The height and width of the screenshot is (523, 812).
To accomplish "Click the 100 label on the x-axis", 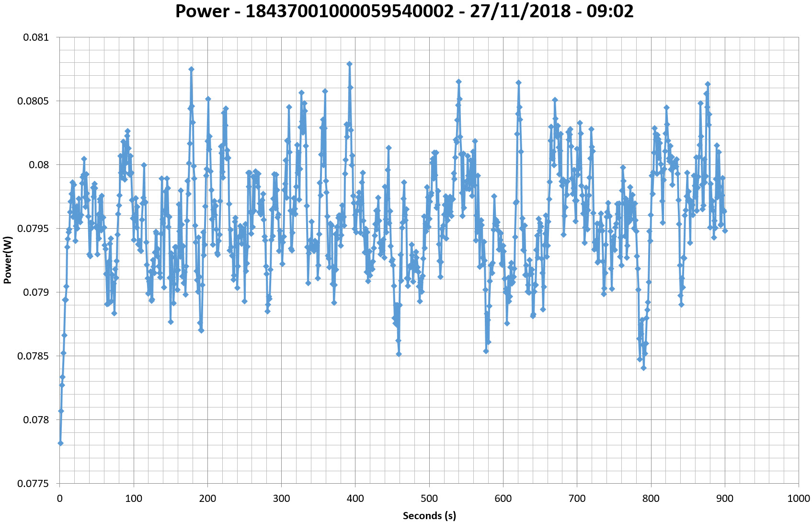I will point(134,499).
